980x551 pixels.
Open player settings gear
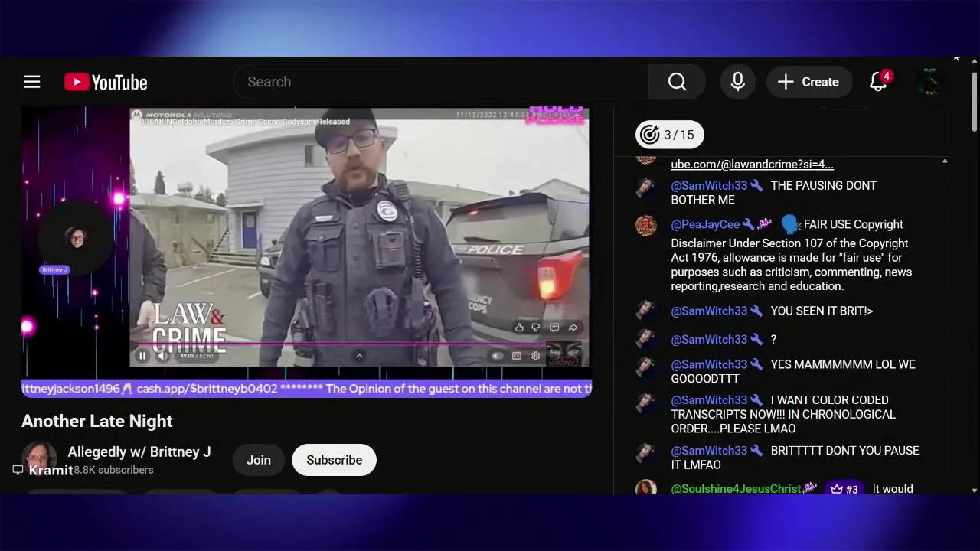[x=535, y=356]
